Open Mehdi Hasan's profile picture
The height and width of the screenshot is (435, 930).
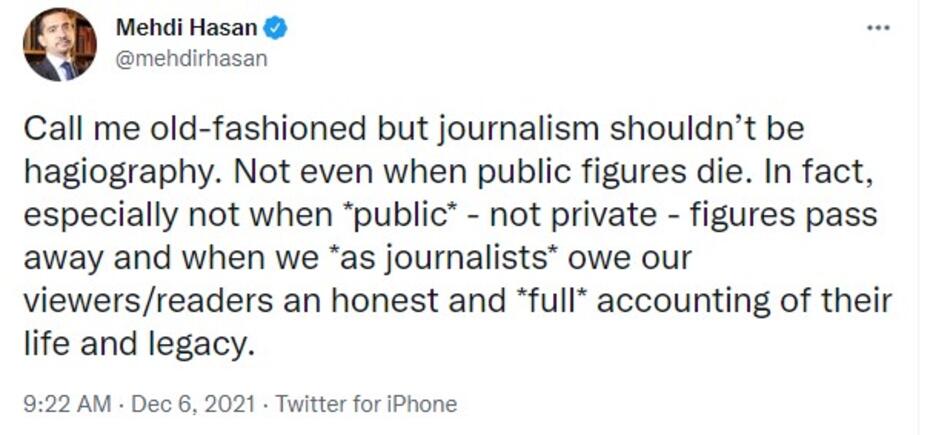[x=60, y=45]
